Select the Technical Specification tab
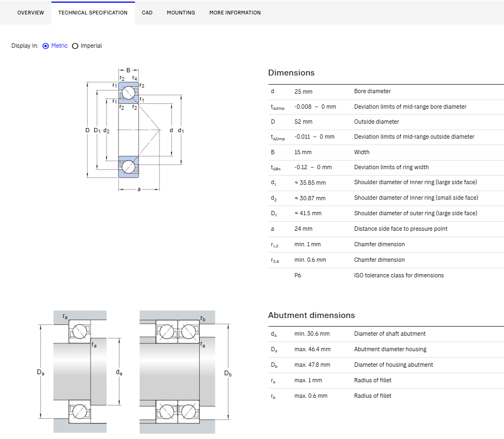The width and height of the screenshot is (504, 439). pos(93,13)
